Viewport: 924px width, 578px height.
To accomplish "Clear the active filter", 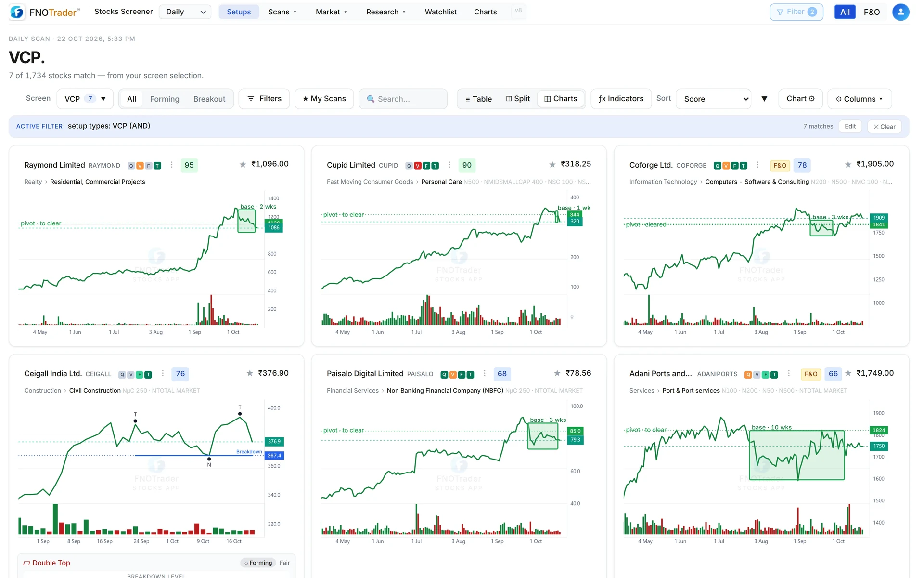I will 884,127.
